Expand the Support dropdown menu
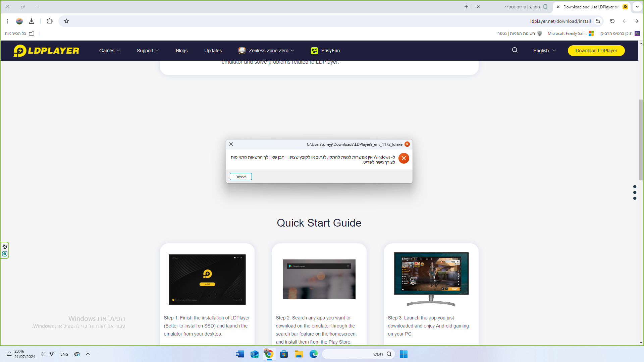This screenshot has height=362, width=644. [x=148, y=51]
